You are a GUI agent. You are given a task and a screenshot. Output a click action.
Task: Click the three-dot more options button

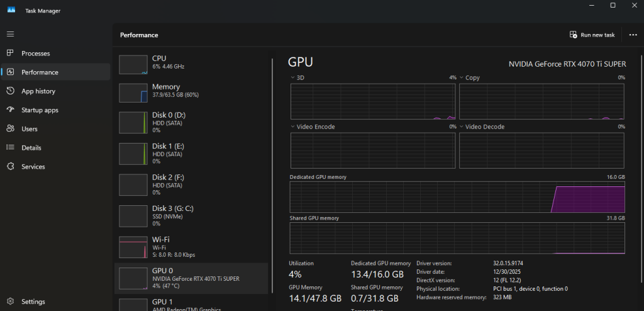(x=633, y=35)
